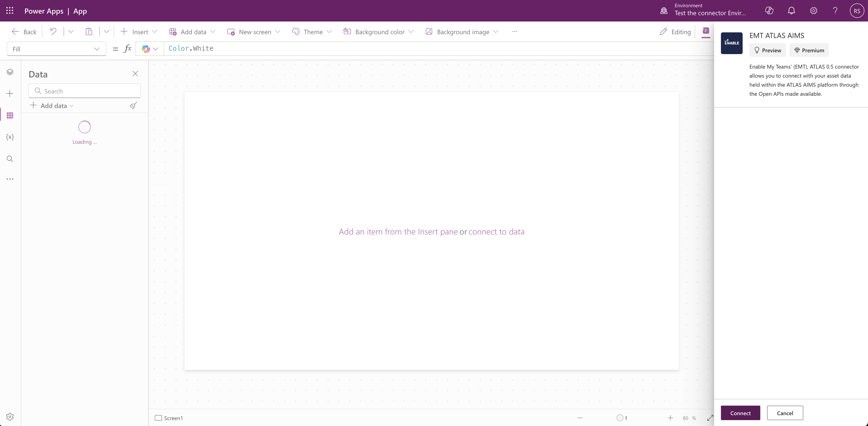Click the Data pane Search field
This screenshot has height=426, width=868.
tap(85, 91)
